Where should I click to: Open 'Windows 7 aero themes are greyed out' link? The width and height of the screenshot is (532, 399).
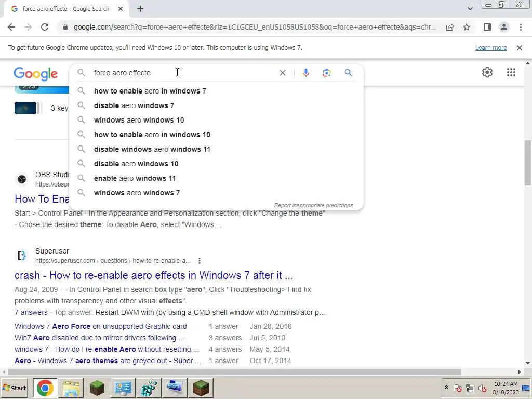pyautogui.click(x=108, y=361)
